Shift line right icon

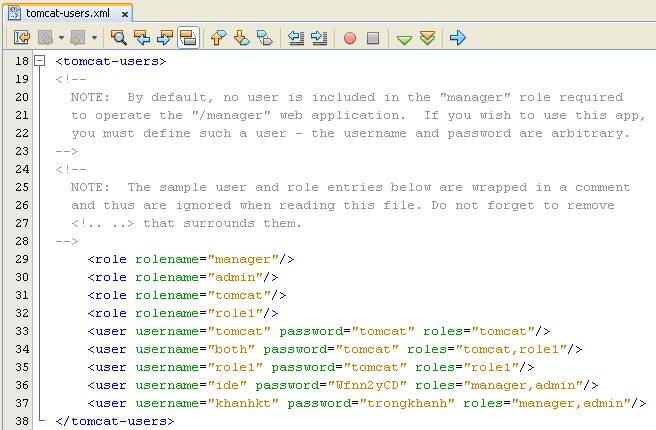[319, 38]
